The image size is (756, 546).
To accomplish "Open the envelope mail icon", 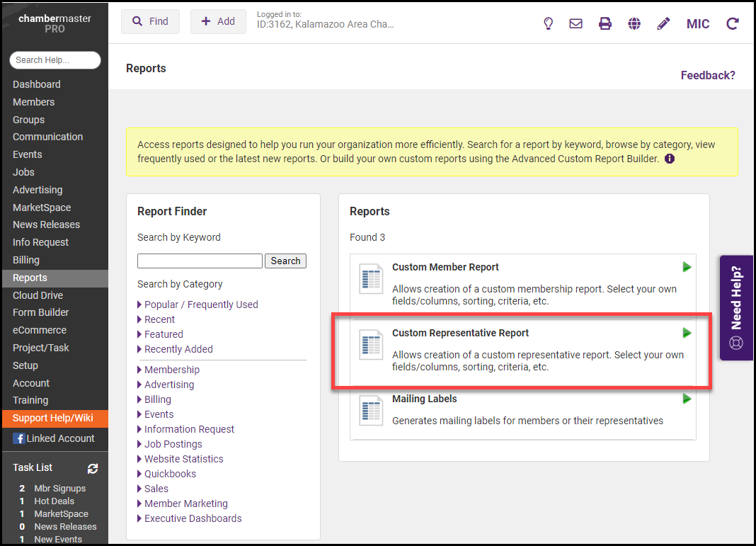I will coord(576,23).
